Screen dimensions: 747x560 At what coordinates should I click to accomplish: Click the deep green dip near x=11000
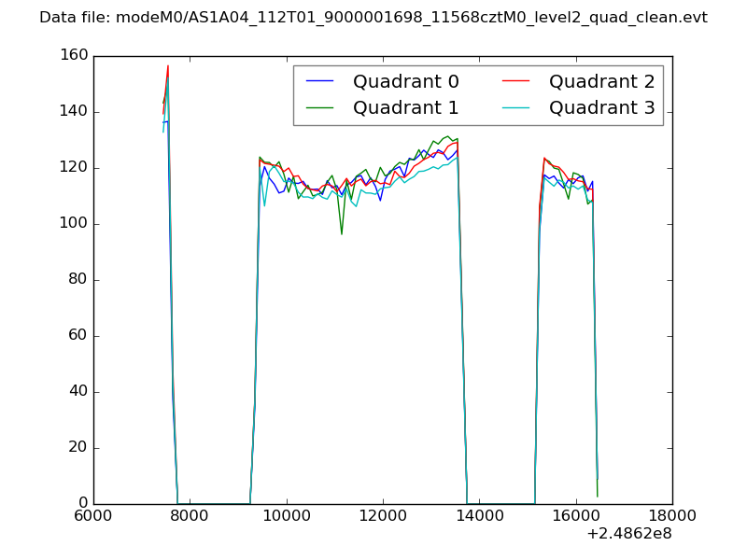coord(341,233)
